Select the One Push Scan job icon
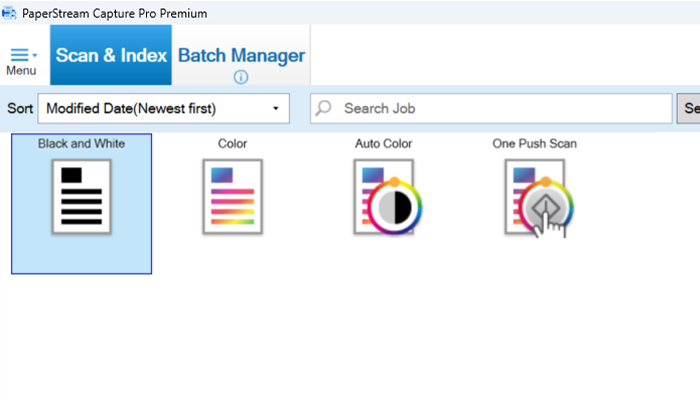 539,198
